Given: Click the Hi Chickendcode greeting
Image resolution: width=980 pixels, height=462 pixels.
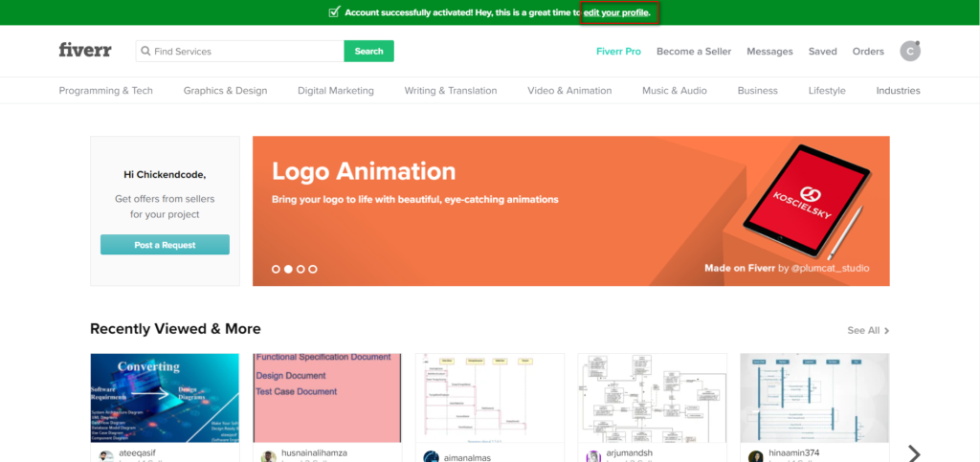Looking at the screenshot, I should [165, 175].
